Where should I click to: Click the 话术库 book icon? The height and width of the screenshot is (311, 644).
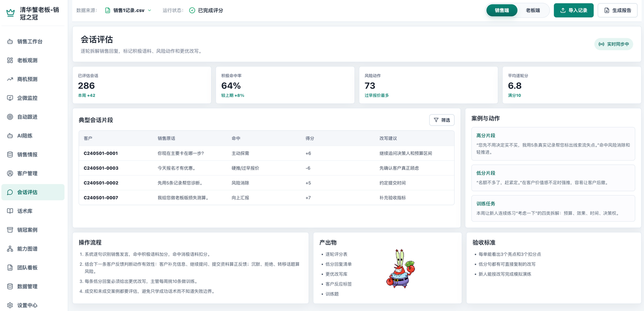(x=10, y=211)
